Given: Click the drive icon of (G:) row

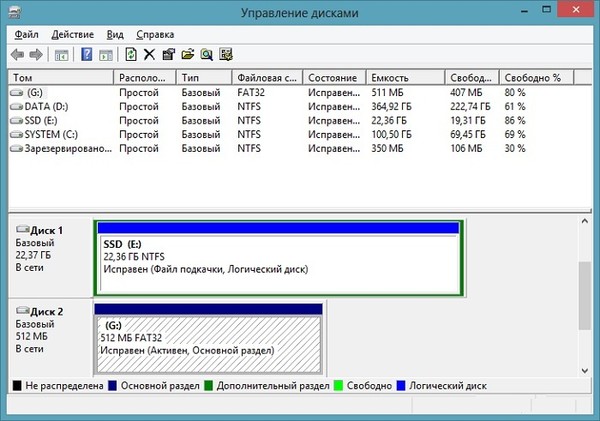Looking at the screenshot, I should click(x=16, y=93).
